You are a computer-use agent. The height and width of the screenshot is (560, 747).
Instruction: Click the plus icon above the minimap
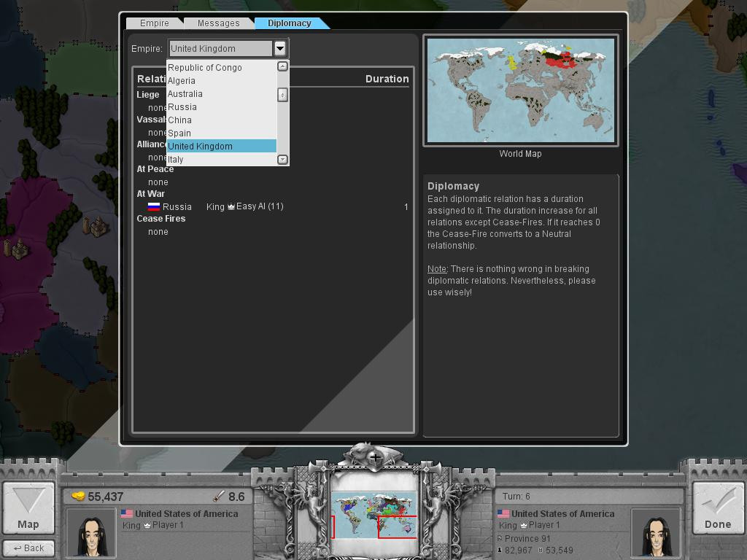(376, 458)
